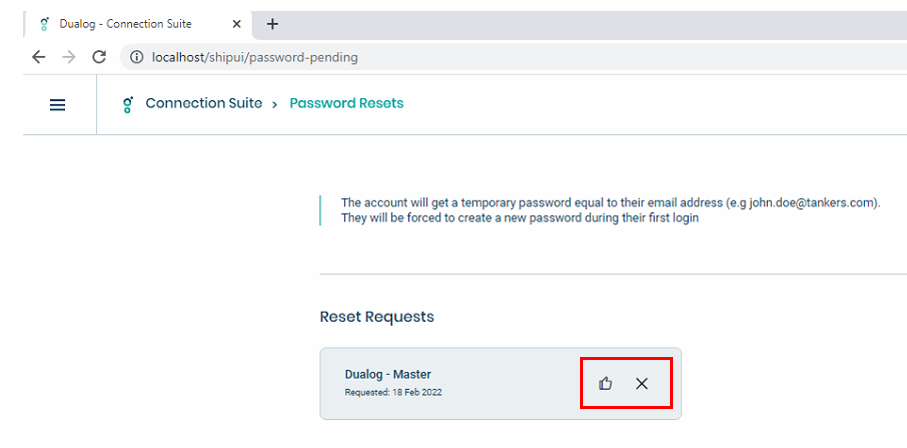Viewport: 907px width, 448px height.
Task: Close the Dualog - Connection Suite tab
Action: [x=237, y=24]
